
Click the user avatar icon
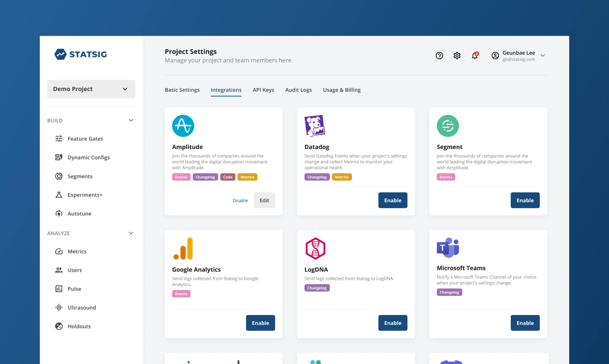495,56
